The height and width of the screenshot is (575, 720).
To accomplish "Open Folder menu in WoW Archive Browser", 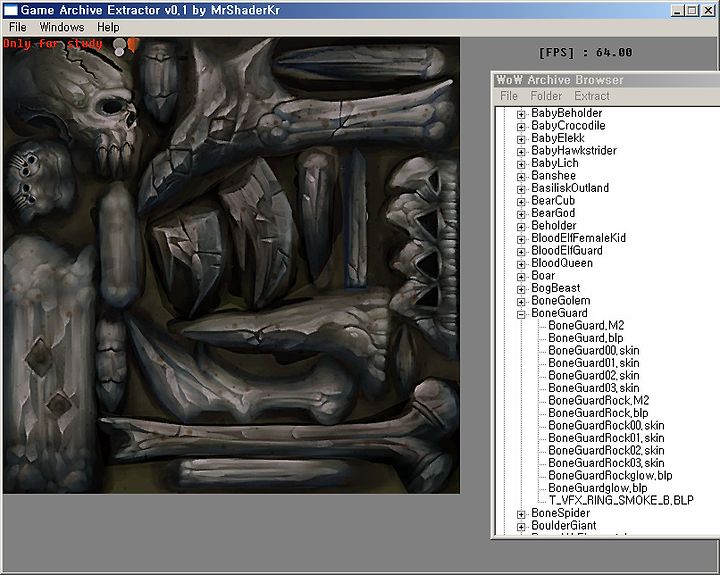I will point(546,96).
